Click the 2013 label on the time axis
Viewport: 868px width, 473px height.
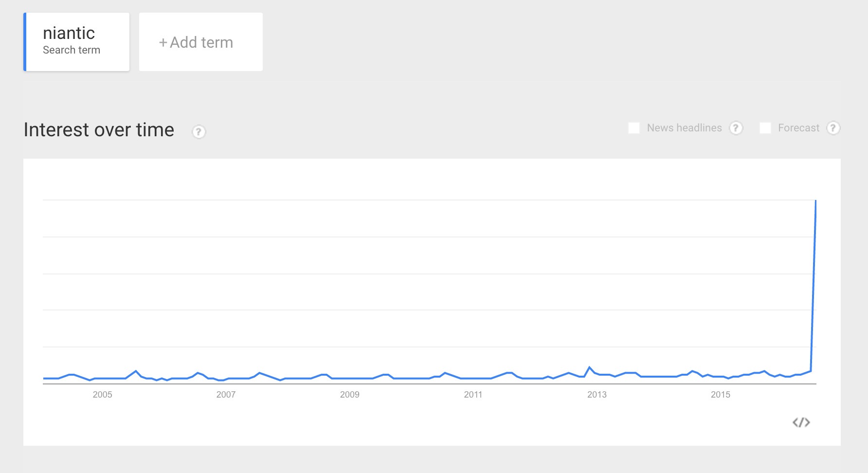tap(597, 395)
